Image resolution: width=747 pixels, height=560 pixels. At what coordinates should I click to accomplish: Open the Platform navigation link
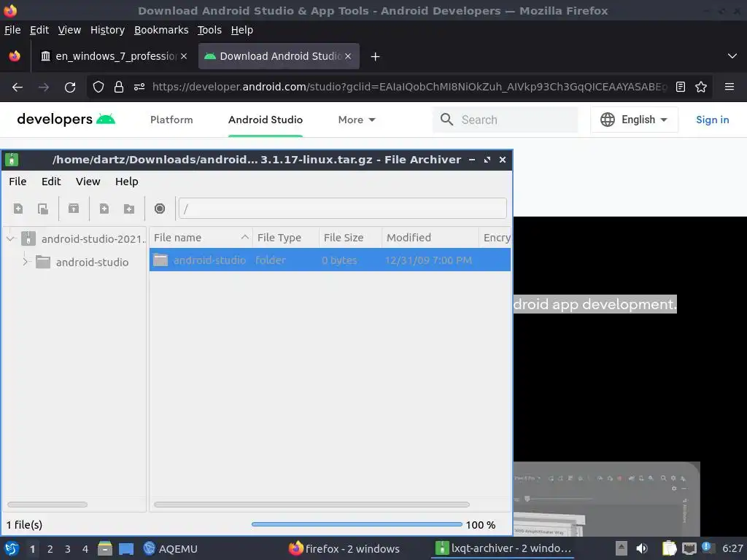(x=171, y=120)
